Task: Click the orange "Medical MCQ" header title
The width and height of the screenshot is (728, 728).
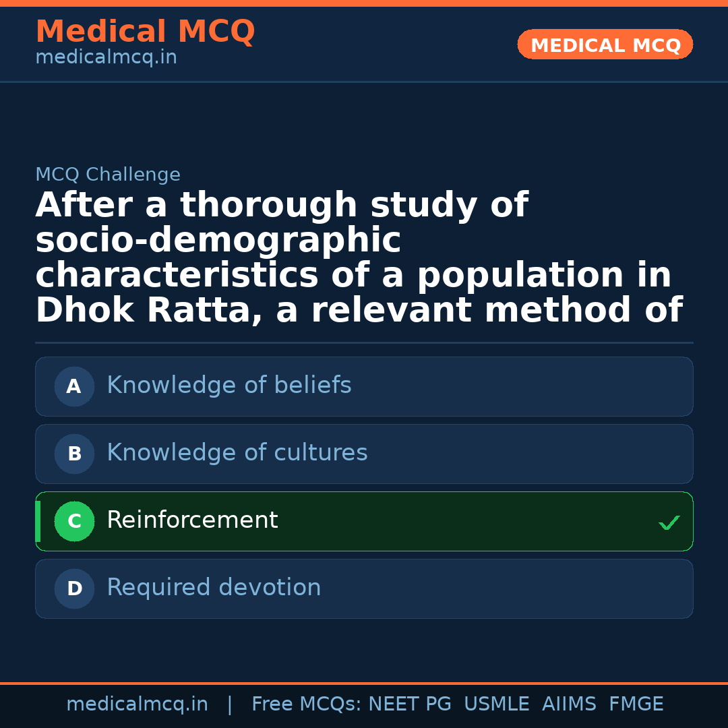Action: 145,32
